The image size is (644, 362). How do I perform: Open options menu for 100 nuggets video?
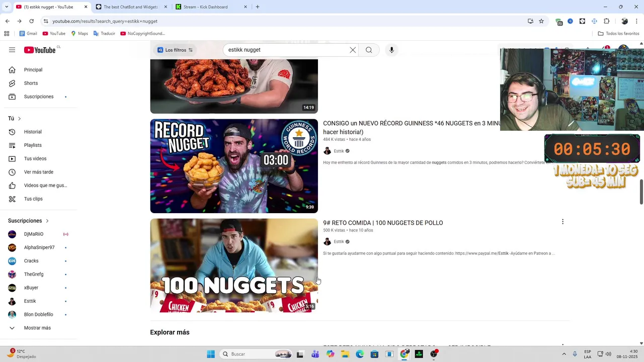click(562, 222)
